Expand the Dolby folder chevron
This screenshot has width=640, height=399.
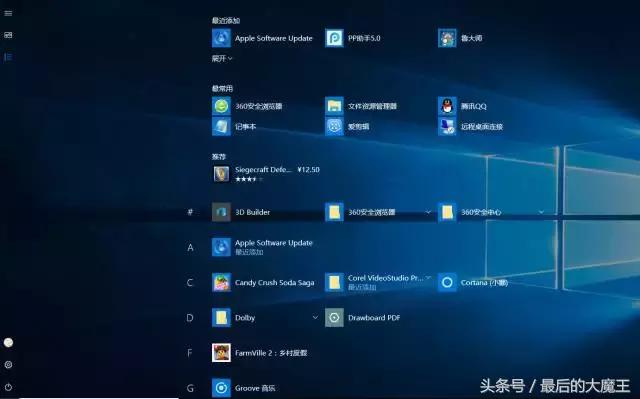(315, 317)
